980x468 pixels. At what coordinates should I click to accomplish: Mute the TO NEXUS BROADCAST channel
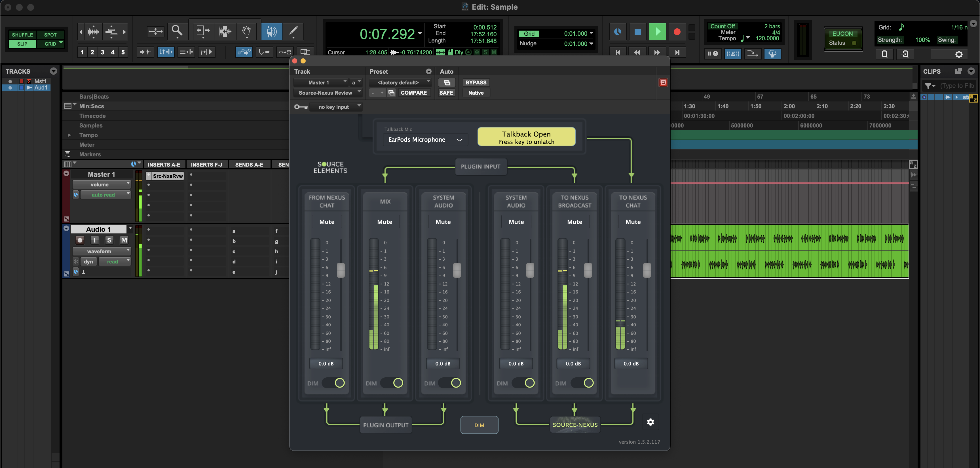coord(575,222)
